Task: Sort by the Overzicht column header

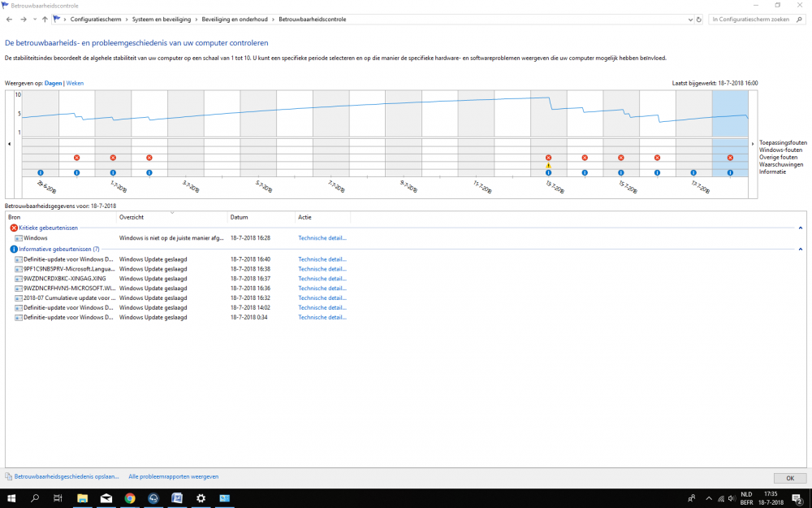Action: pyautogui.click(x=172, y=217)
